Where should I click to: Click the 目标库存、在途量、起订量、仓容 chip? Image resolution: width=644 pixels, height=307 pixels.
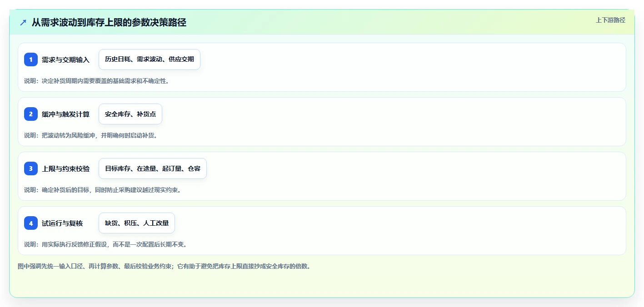pyautogui.click(x=153, y=168)
